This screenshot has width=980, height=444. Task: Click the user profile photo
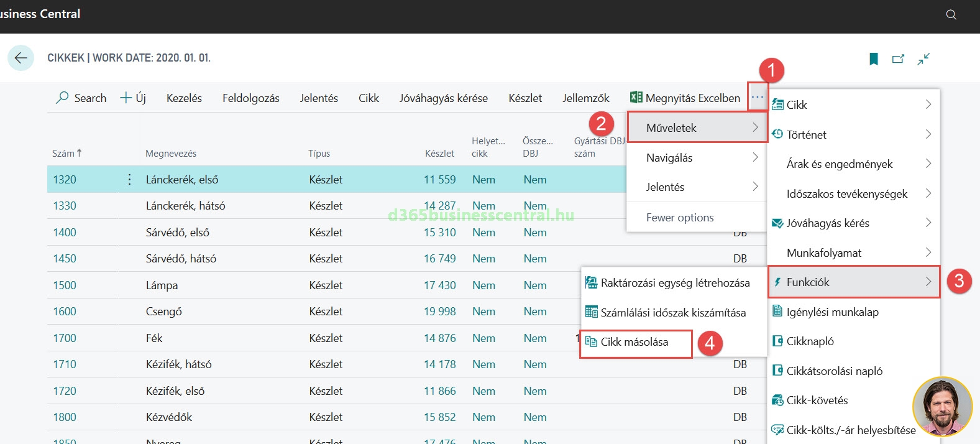pyautogui.click(x=941, y=406)
